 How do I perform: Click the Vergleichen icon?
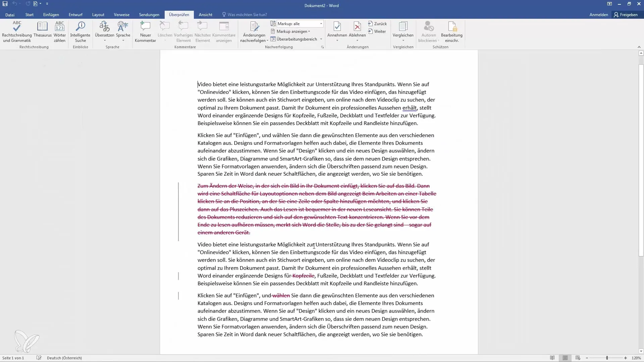[x=403, y=26]
